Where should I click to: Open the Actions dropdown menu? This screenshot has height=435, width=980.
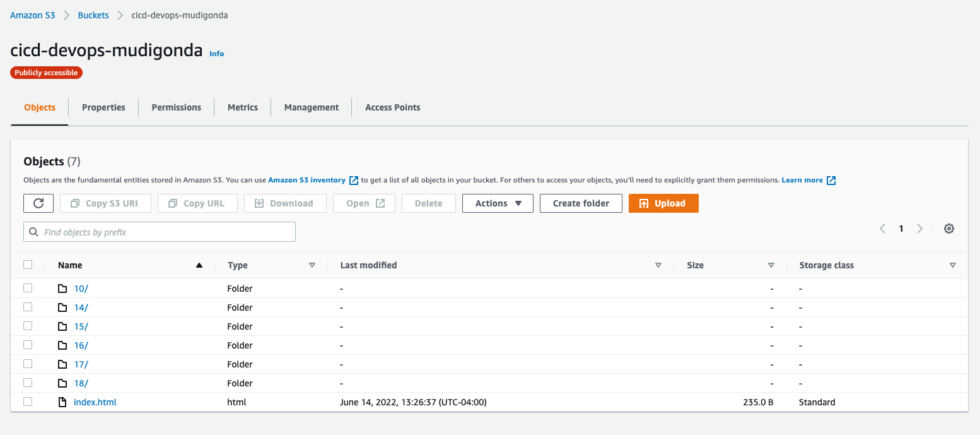[x=498, y=203]
